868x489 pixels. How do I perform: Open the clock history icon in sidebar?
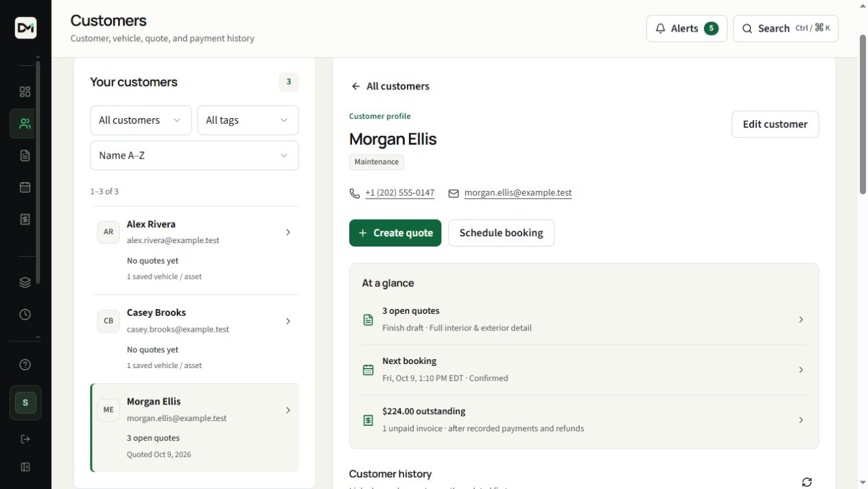pos(25,315)
